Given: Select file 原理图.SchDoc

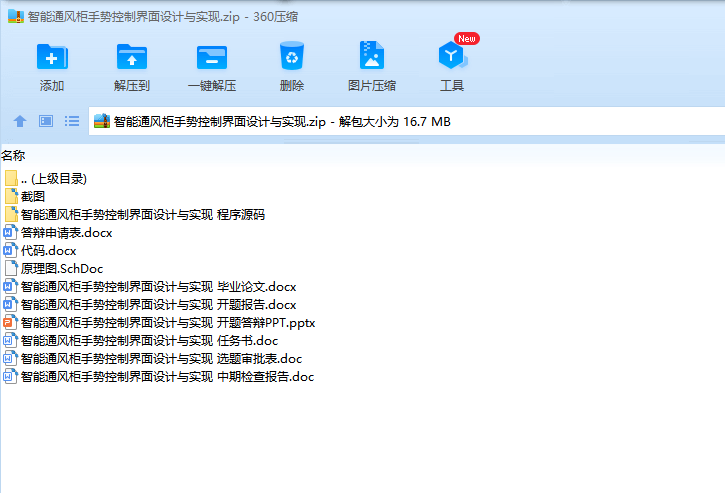Looking at the screenshot, I should 62,269.
